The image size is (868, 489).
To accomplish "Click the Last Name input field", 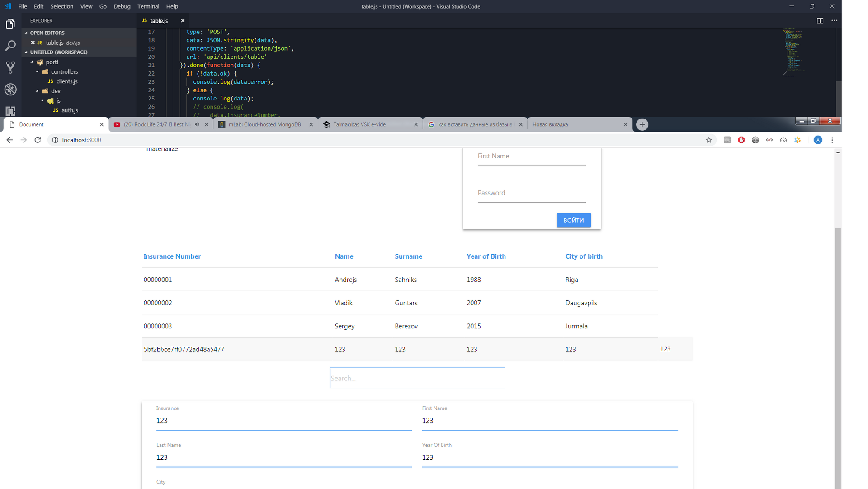I will [284, 457].
